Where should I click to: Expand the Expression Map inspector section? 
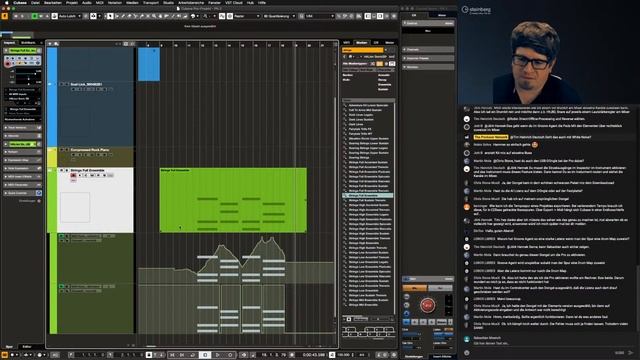pyautogui.click(x=23, y=160)
